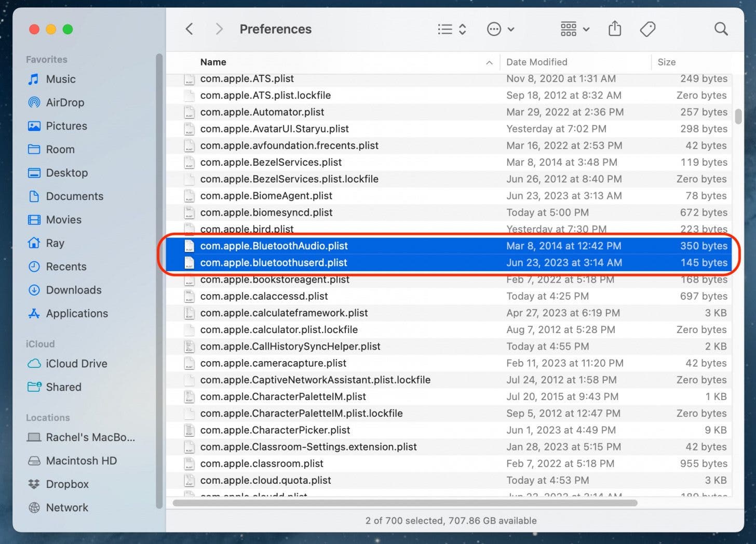Screen dimensions: 756x544
Task: Open the Downloads folder
Action: pos(73,290)
